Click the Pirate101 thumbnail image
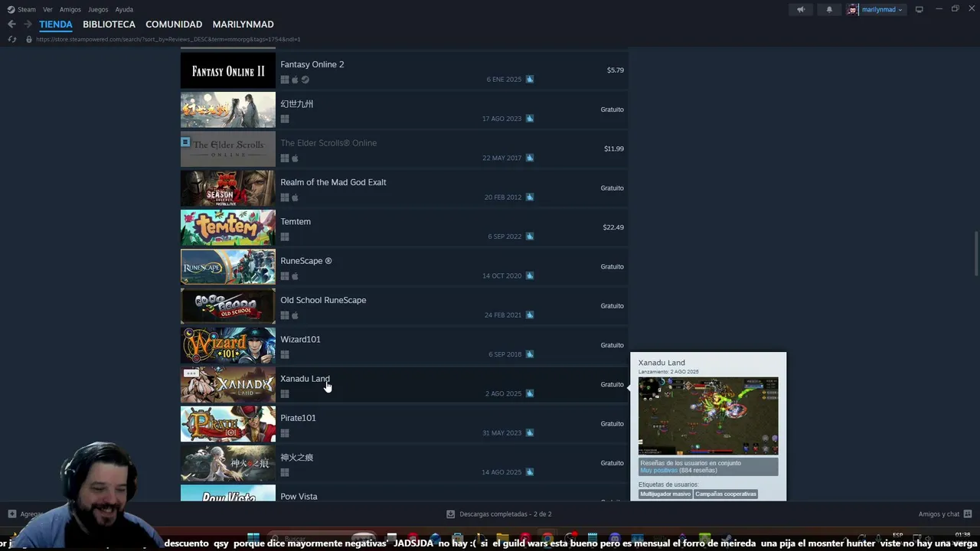 point(228,424)
